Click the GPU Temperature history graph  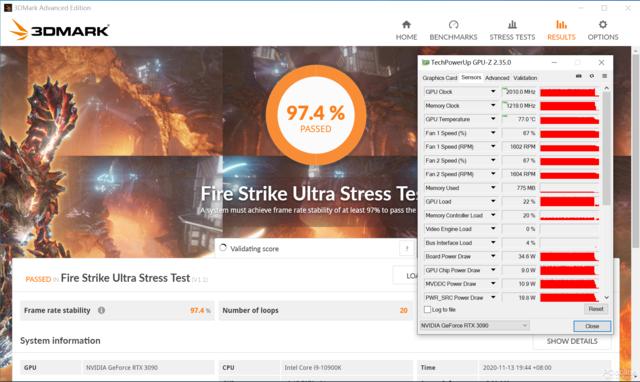click(569, 120)
